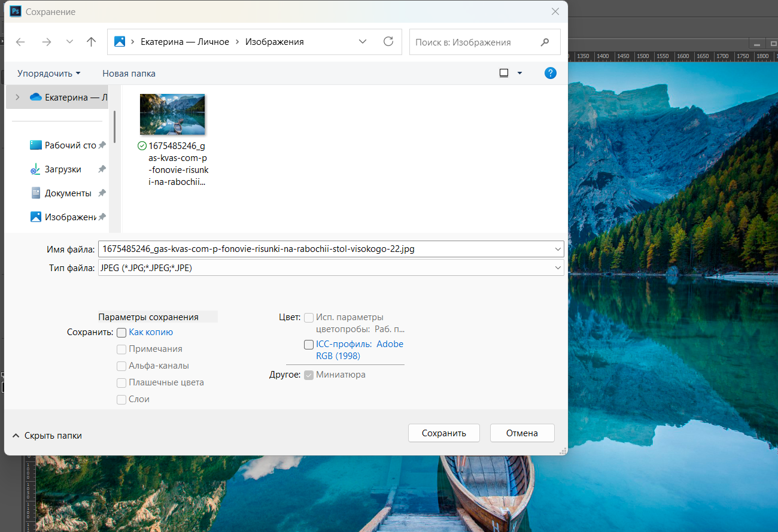Maximize the Photoshop document window
Image resolution: width=778 pixels, height=532 pixels.
coord(773,44)
